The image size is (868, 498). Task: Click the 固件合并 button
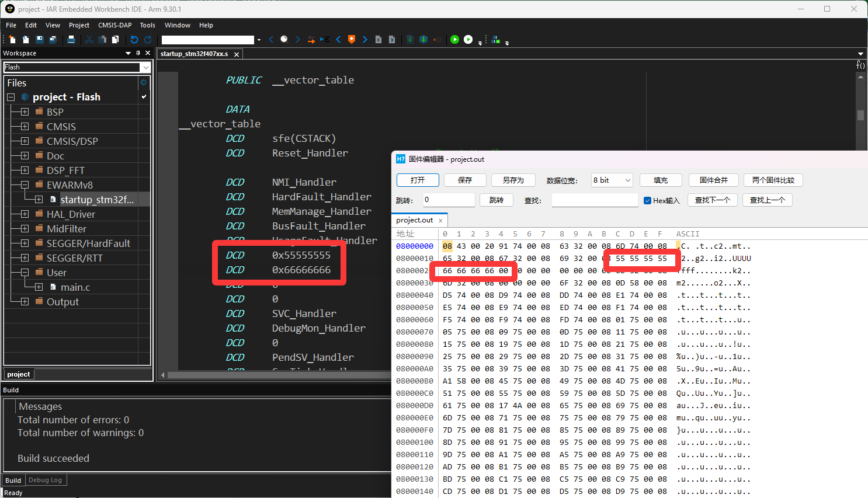tap(714, 180)
